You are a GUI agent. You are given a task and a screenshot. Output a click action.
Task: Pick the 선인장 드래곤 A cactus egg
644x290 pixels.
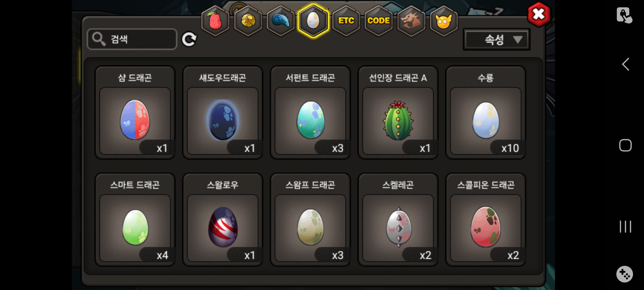398,113
